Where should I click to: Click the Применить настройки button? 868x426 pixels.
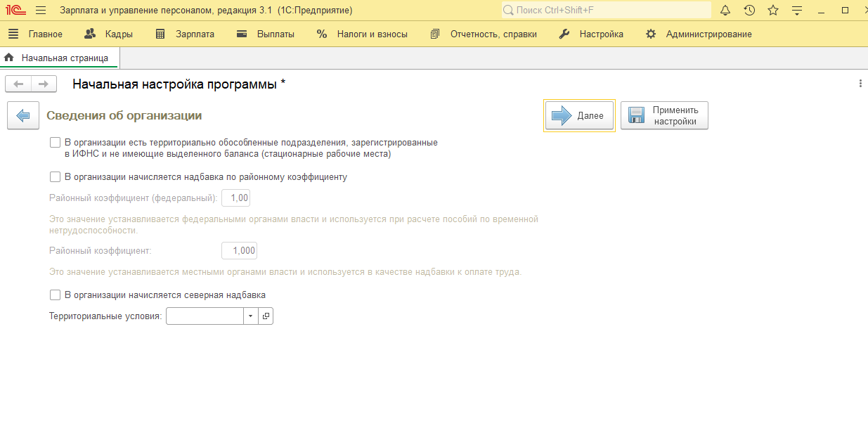point(664,116)
